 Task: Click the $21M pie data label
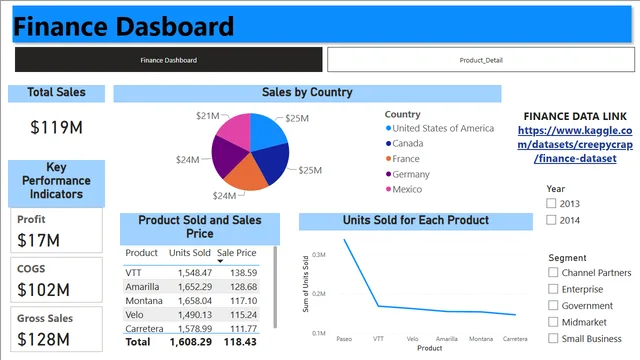pos(208,116)
